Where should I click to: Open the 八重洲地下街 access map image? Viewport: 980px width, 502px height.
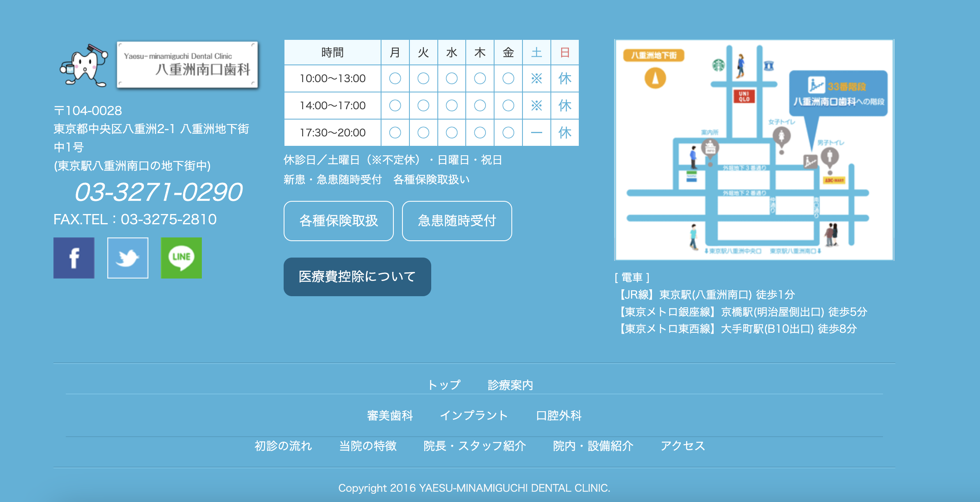(x=754, y=150)
